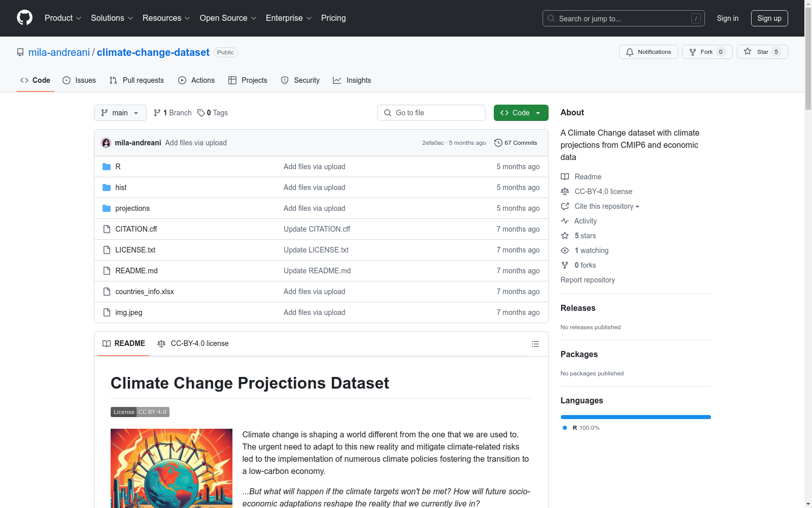Expand the Product menu
The height and width of the screenshot is (508, 812).
point(63,18)
